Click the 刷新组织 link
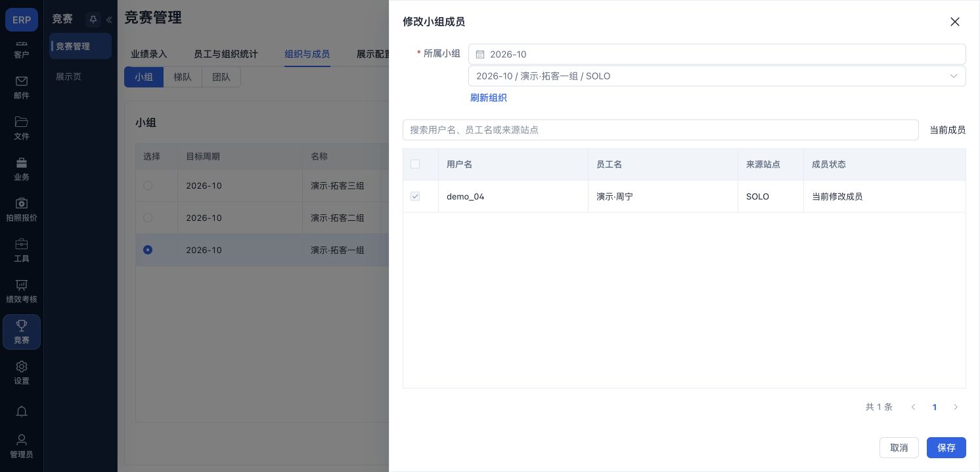This screenshot has height=472, width=980. pos(488,98)
